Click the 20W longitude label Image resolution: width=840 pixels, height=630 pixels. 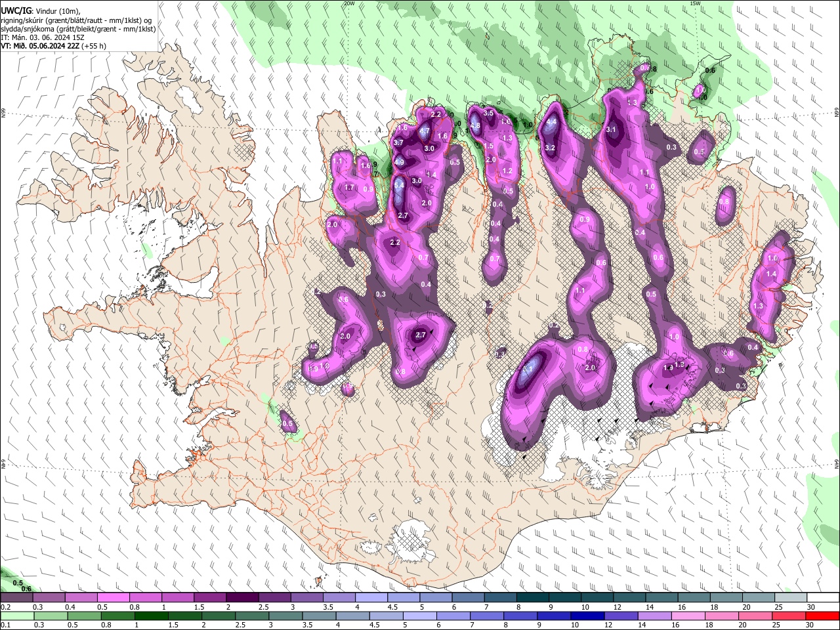349,3
